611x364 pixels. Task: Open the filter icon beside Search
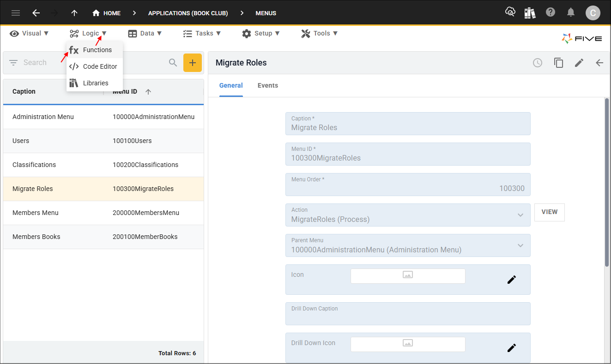click(13, 63)
